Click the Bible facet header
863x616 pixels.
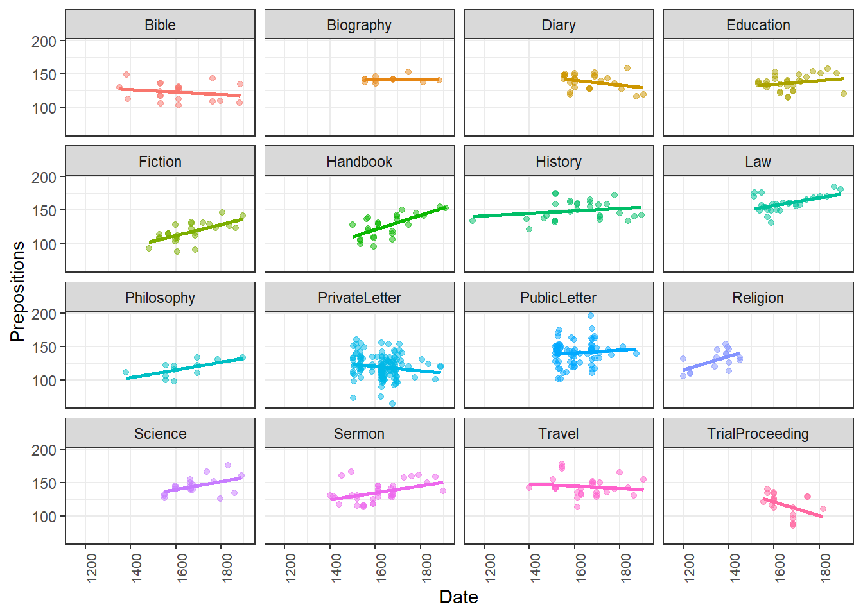pos(160,25)
